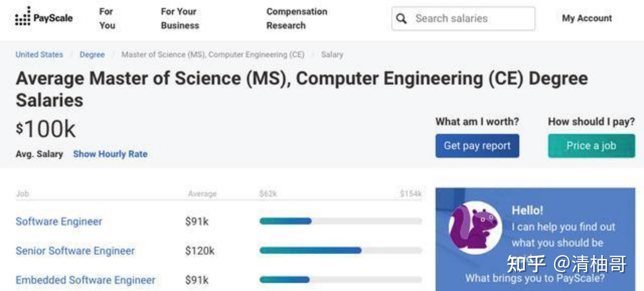Click Price a job
The height and width of the screenshot is (291, 644).
pos(591,146)
